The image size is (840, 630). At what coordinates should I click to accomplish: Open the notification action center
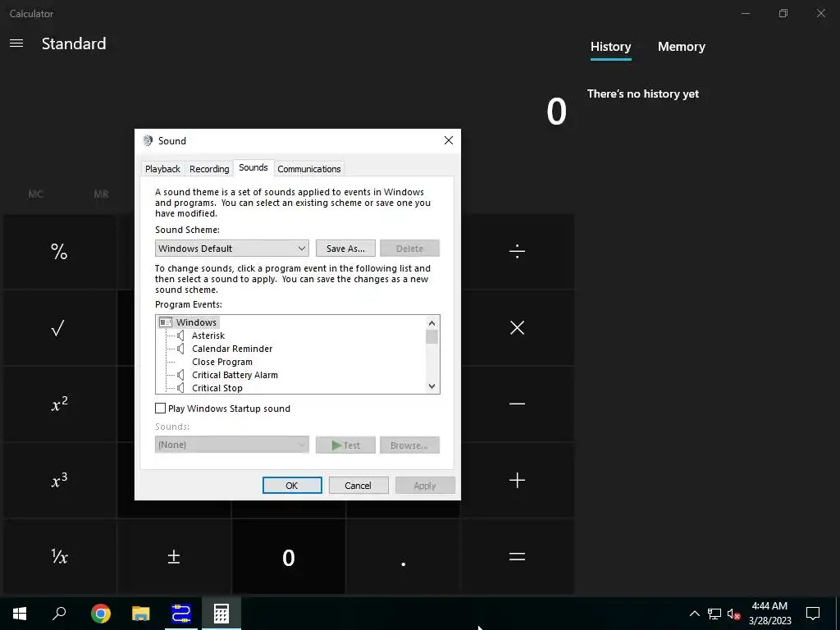click(813, 614)
